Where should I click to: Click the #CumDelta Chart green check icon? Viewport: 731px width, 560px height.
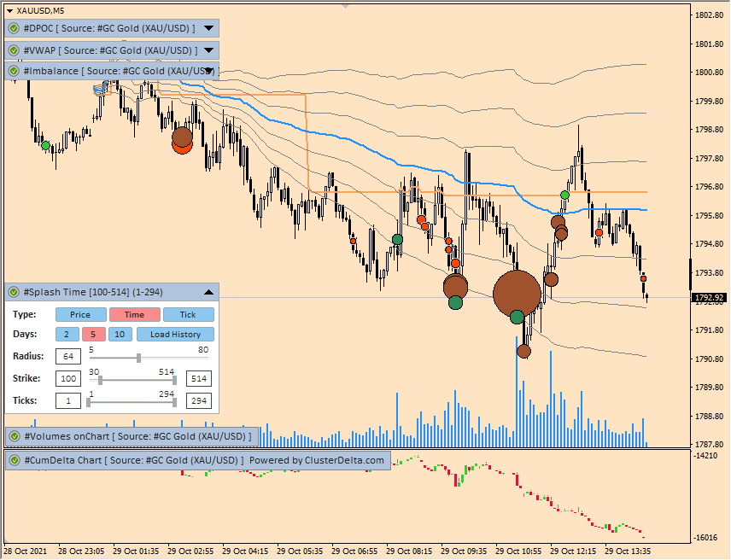[15, 460]
